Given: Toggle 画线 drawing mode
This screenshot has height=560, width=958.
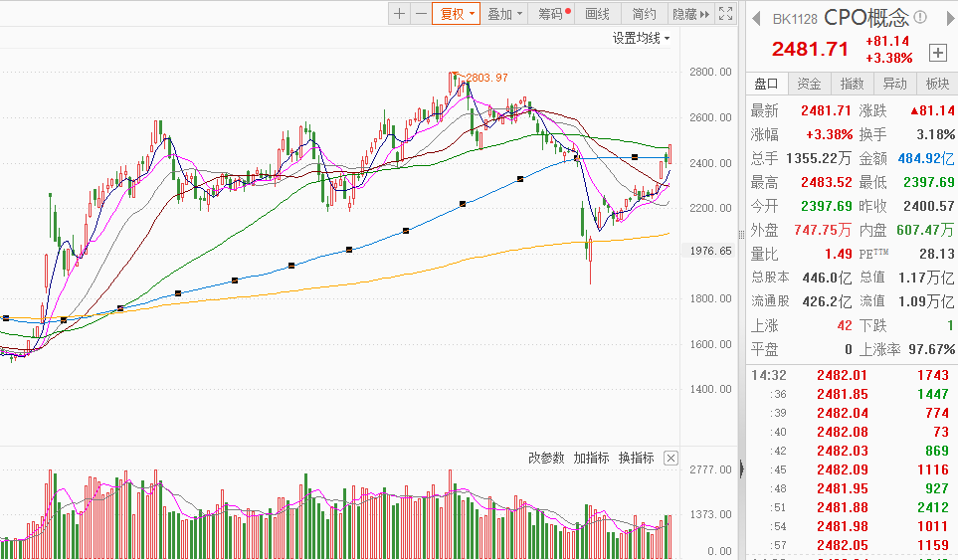Looking at the screenshot, I should (x=597, y=14).
